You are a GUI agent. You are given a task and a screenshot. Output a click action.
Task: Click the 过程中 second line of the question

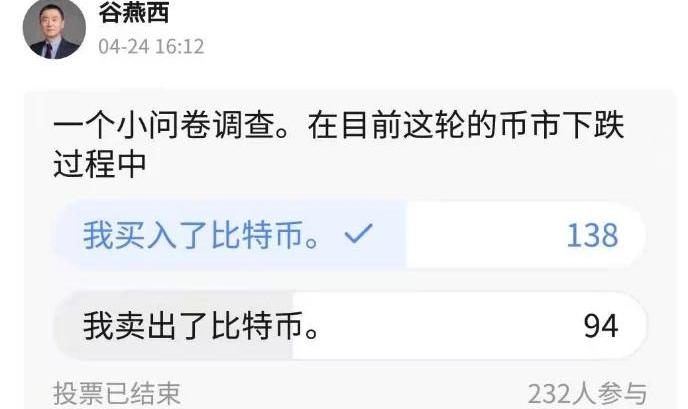[x=100, y=164]
